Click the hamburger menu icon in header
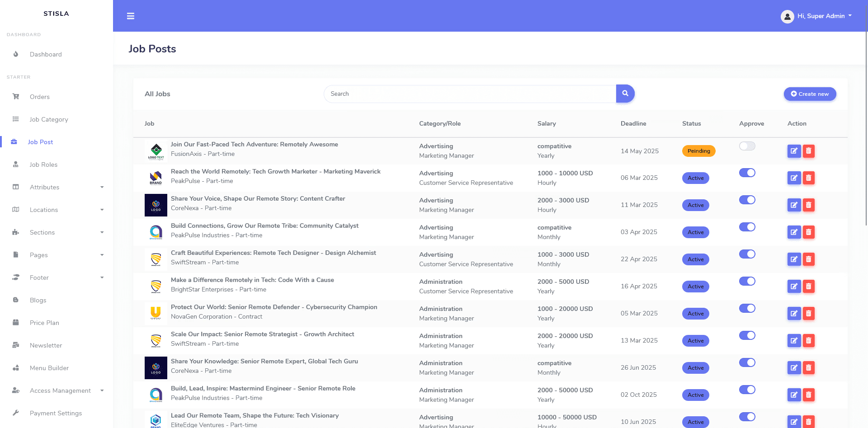The width and height of the screenshot is (868, 428). point(131,16)
